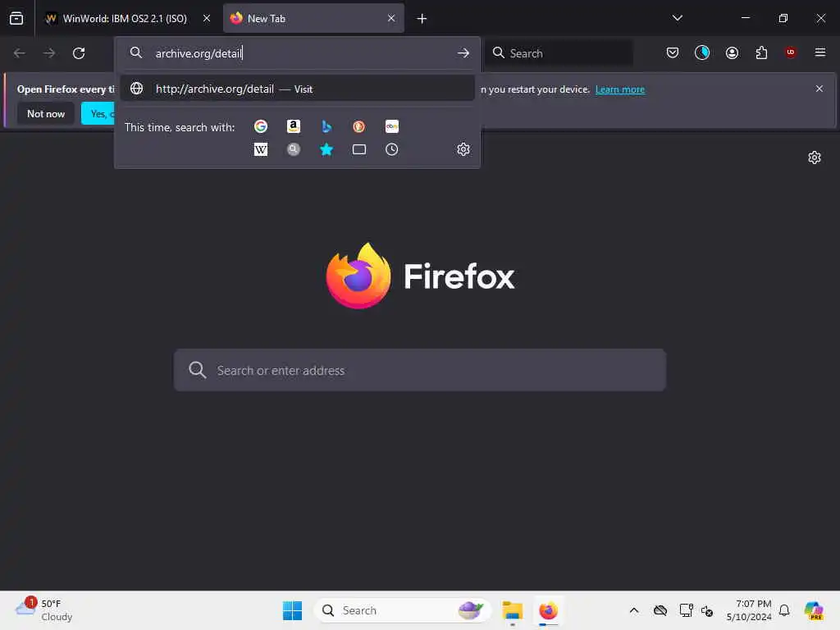The height and width of the screenshot is (630, 840).
Task: Click into the address bar text archive.org/detail
Action: pyautogui.click(x=199, y=53)
